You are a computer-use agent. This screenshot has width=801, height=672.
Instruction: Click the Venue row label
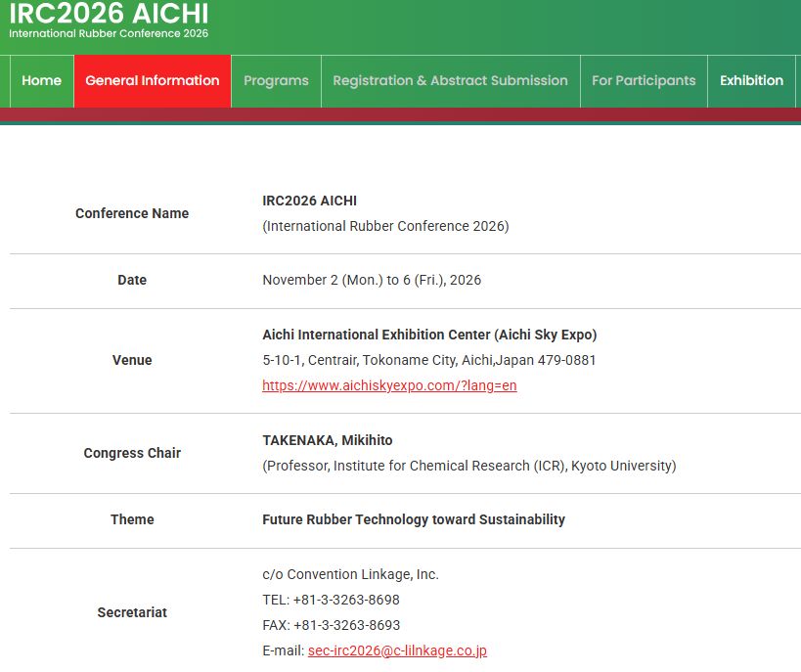tap(132, 360)
